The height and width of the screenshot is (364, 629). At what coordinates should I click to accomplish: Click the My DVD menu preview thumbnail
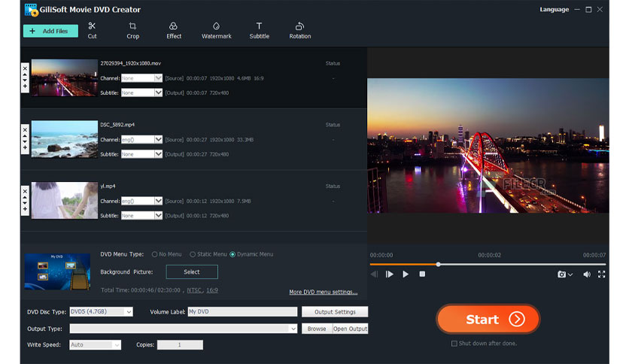(x=57, y=271)
